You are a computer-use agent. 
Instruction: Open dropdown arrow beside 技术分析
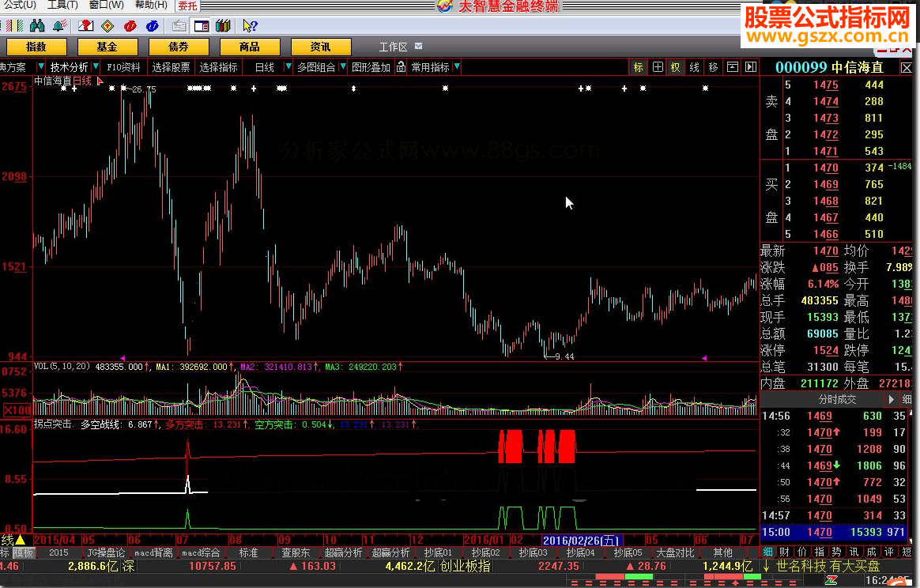coord(95,67)
